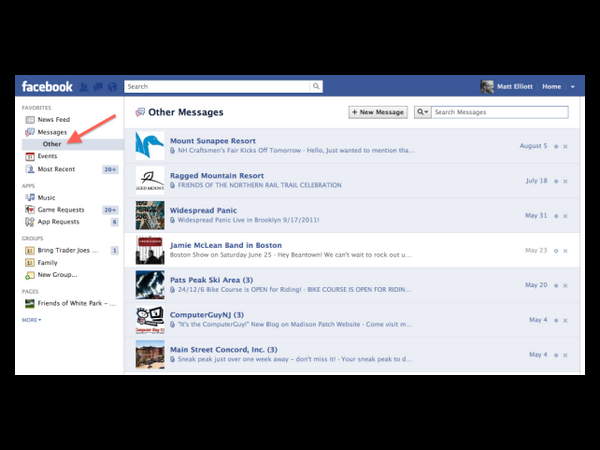Viewport: 600px width, 450px height.
Task: Toggle read status of ComputerGuyNJ message
Action: click(x=556, y=321)
